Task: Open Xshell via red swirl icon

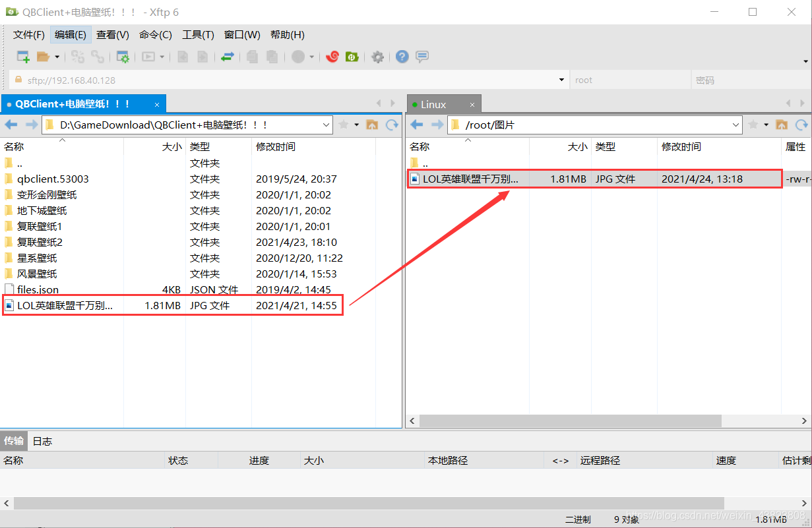Action: click(x=332, y=57)
